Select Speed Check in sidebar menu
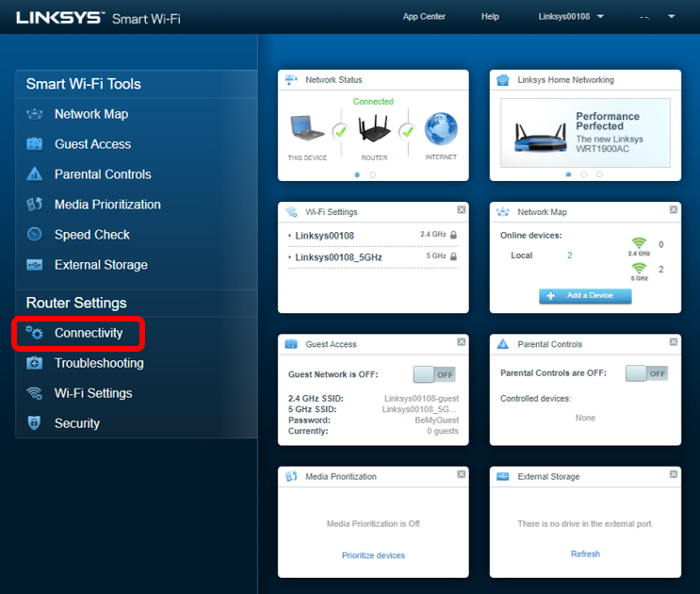The width and height of the screenshot is (700, 594). tap(92, 235)
